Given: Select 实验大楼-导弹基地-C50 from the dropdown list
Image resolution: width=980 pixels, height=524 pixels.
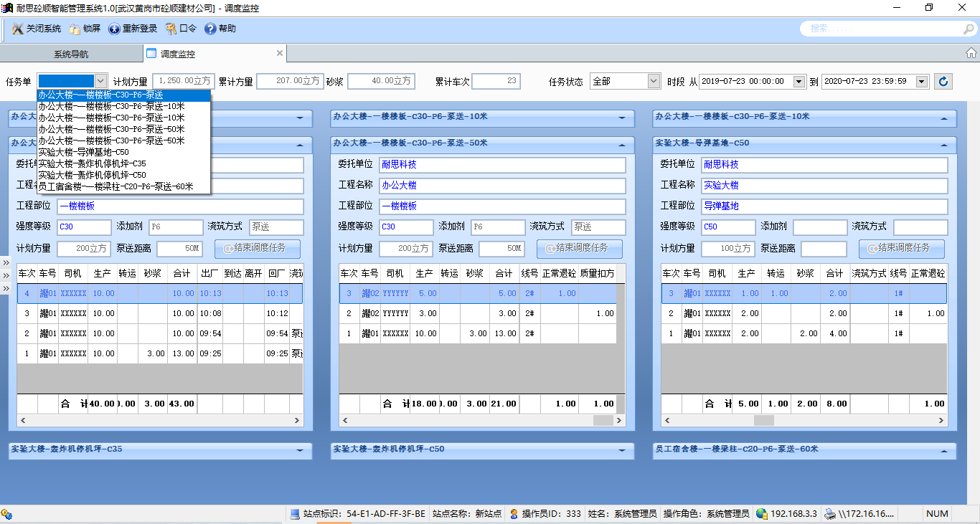Looking at the screenshot, I should click(x=84, y=152).
